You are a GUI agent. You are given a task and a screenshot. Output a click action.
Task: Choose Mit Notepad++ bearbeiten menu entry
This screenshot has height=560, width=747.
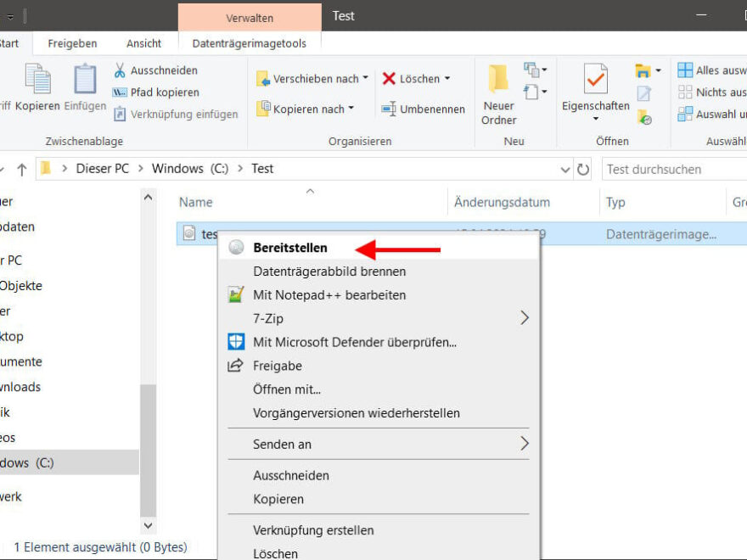[329, 295]
